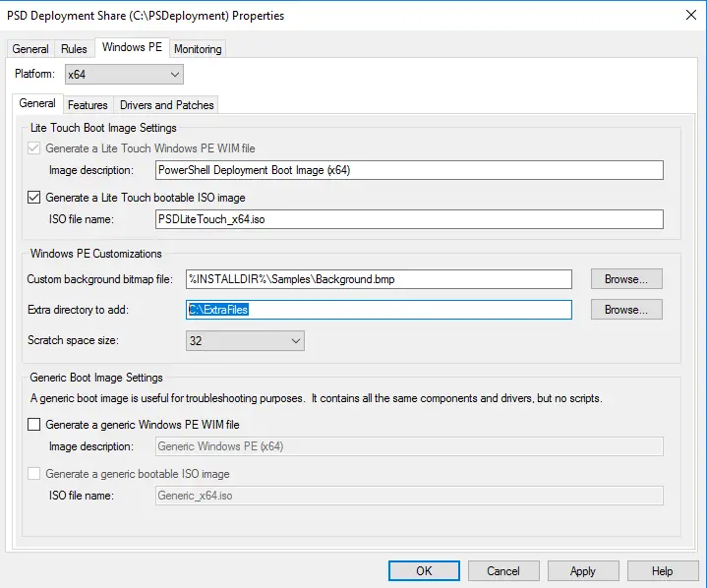The image size is (707, 588).
Task: Select the Windows PE tab
Action: [x=132, y=47]
